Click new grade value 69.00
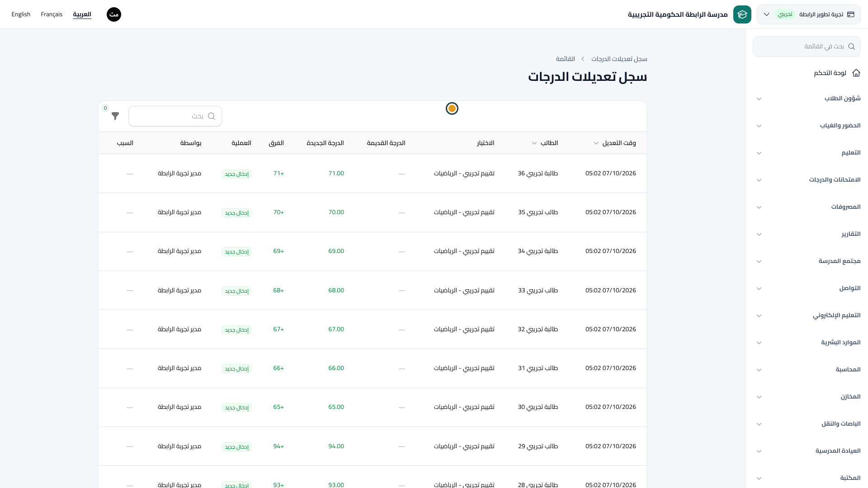Viewport: 868px width, 488px height. click(x=336, y=251)
